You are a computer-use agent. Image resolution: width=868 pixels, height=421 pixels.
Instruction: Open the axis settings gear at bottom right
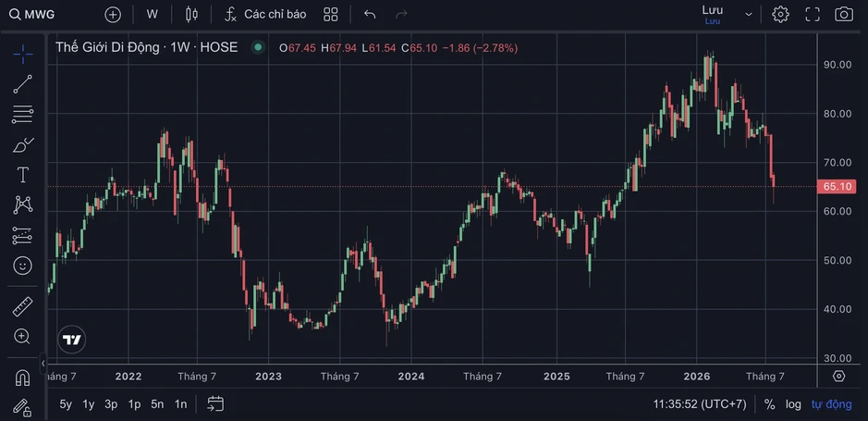(x=839, y=377)
